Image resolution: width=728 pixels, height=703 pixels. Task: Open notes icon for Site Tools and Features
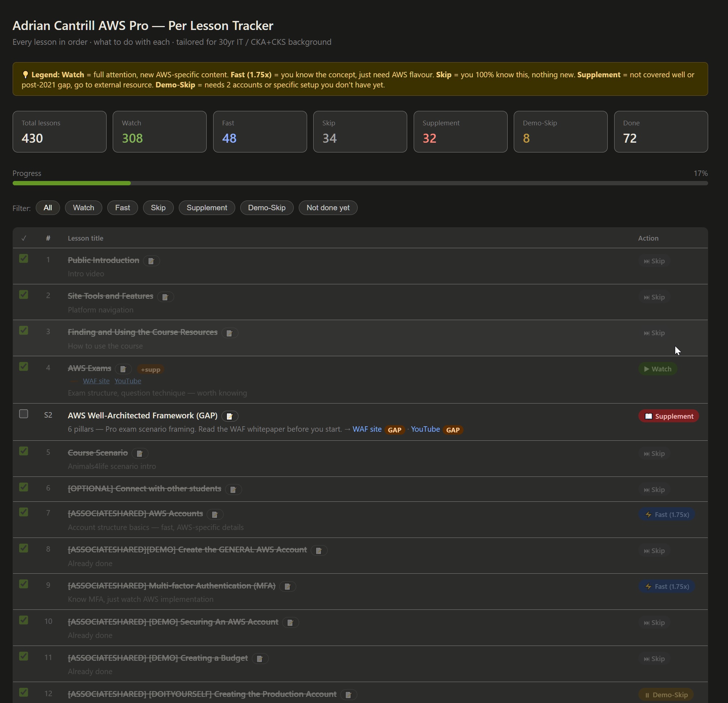pyautogui.click(x=165, y=297)
